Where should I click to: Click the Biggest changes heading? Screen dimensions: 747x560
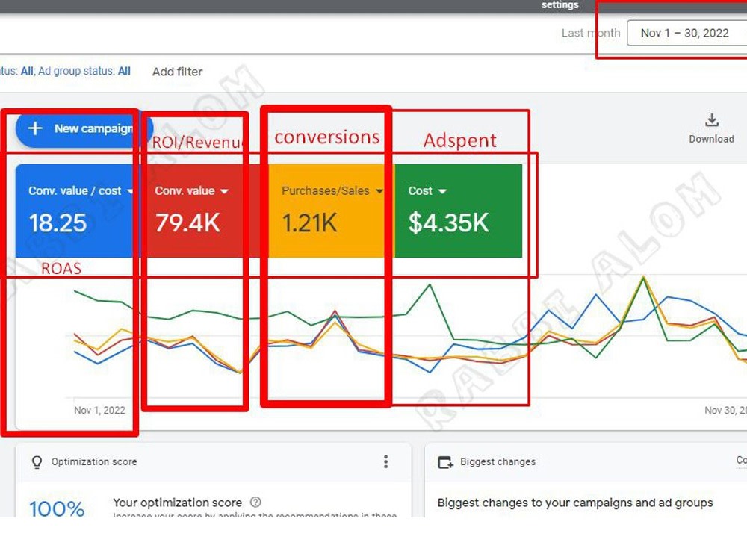pyautogui.click(x=498, y=462)
